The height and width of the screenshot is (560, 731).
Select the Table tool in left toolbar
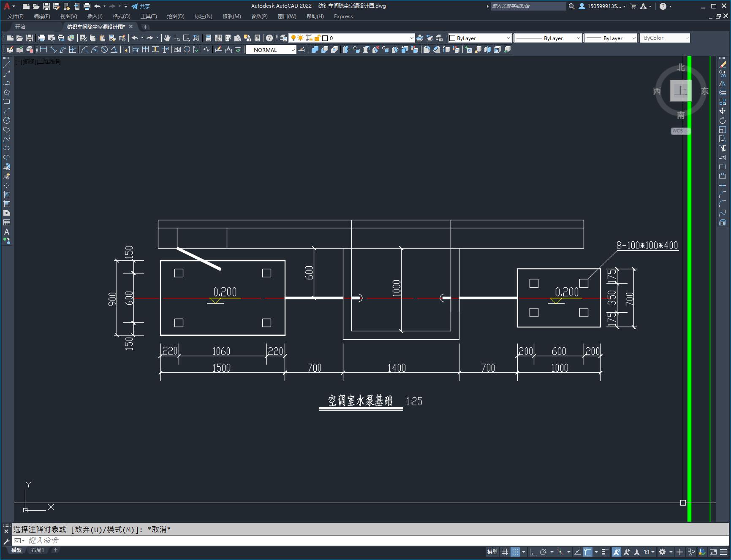[x=7, y=222]
